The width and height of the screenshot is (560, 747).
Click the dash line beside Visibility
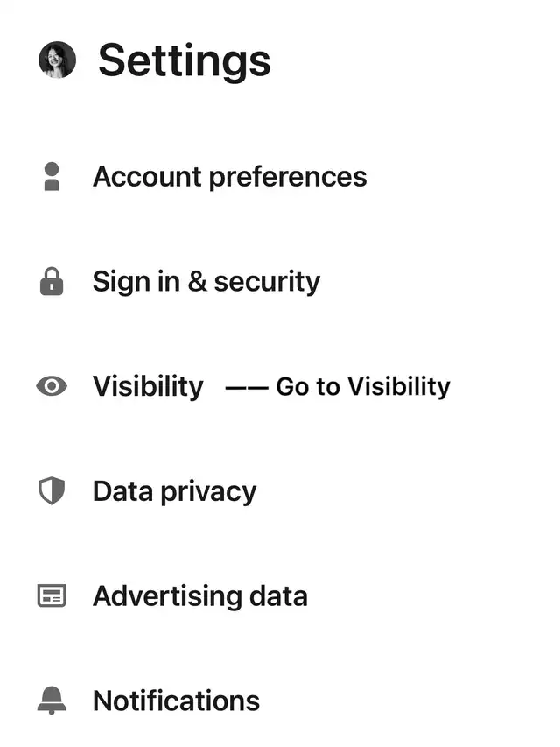point(247,388)
